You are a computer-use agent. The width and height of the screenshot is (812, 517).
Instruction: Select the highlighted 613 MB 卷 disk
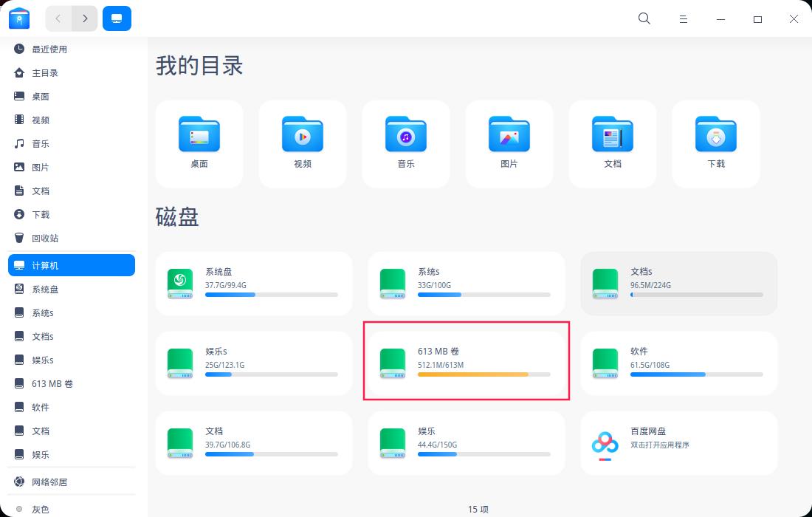(x=466, y=362)
